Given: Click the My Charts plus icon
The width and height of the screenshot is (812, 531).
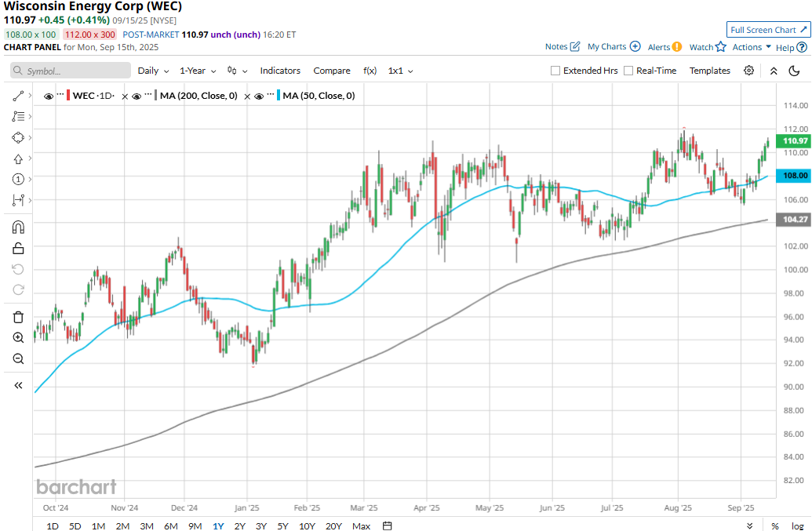Looking at the screenshot, I should (x=635, y=46).
